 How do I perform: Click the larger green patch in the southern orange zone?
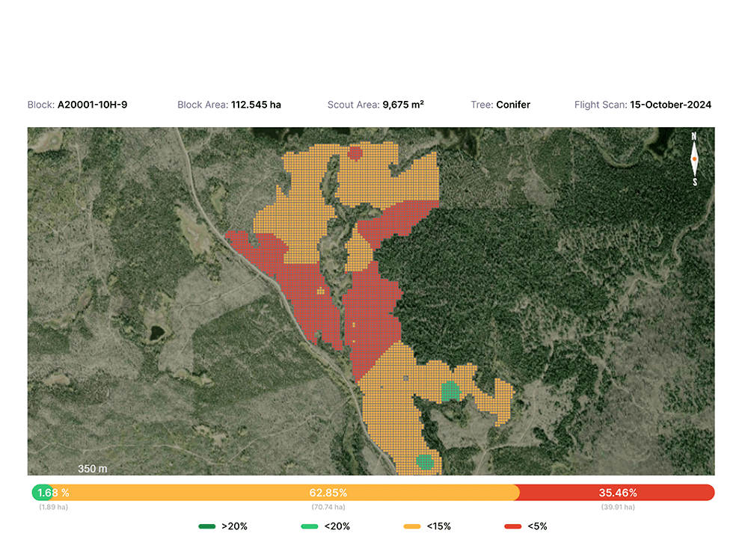coord(450,391)
